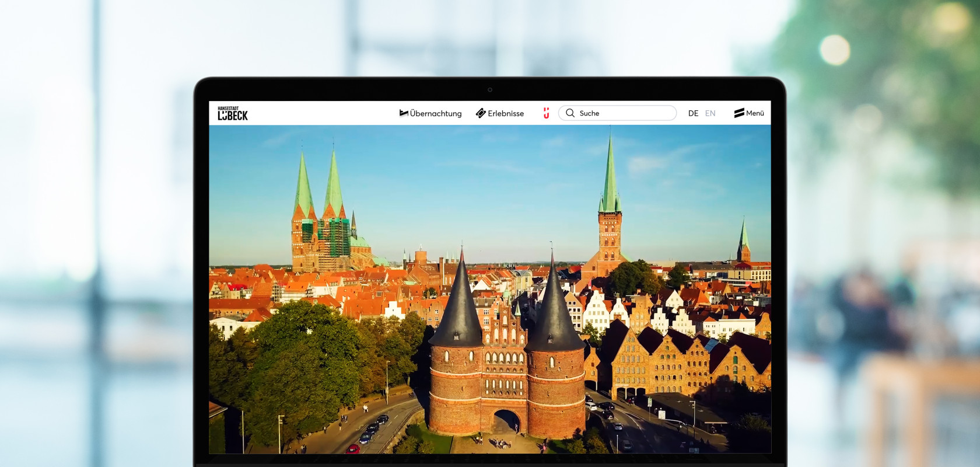Screen dimensions: 980x467
Task: Click the ticket icon beside Erlebnisse
Action: tap(481, 113)
